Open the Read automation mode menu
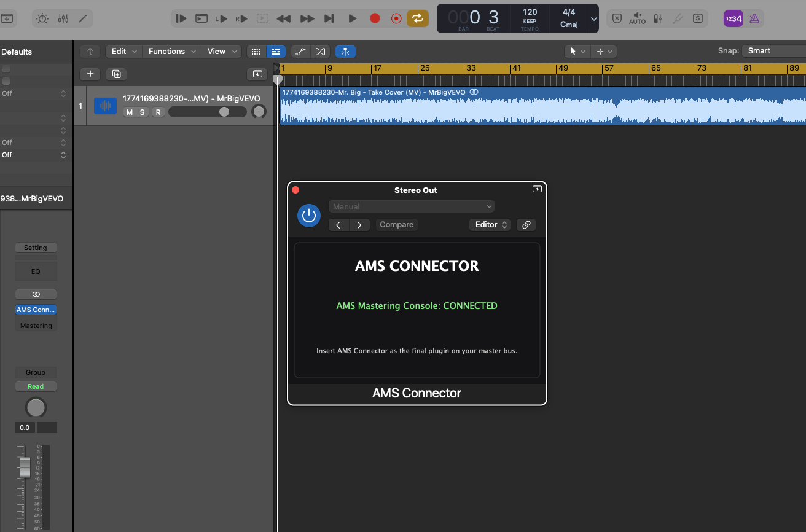Screen dimensions: 806x532 (x=36, y=386)
